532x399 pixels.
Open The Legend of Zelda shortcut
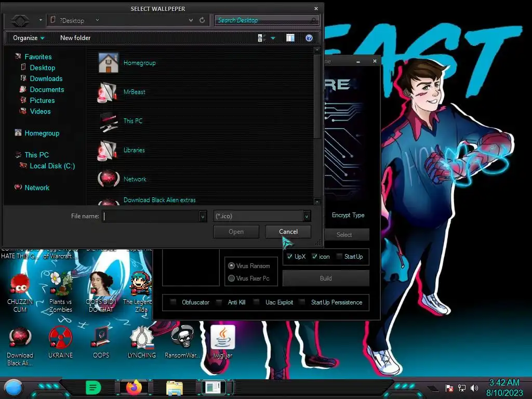coord(141,293)
